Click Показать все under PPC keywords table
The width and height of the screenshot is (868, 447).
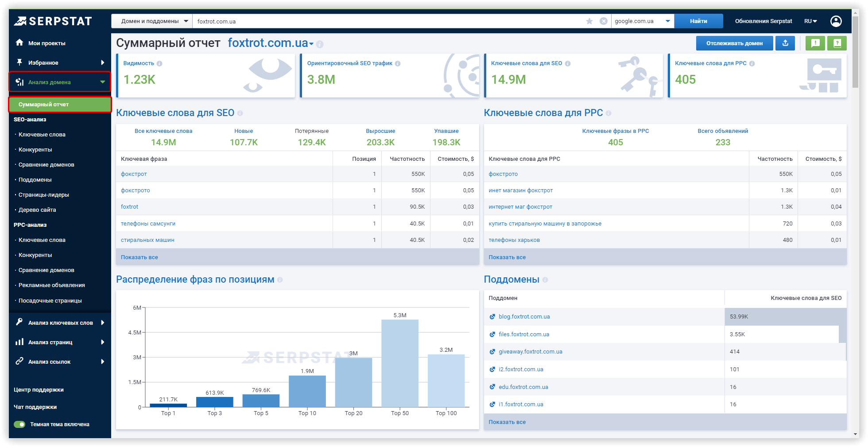(x=507, y=257)
